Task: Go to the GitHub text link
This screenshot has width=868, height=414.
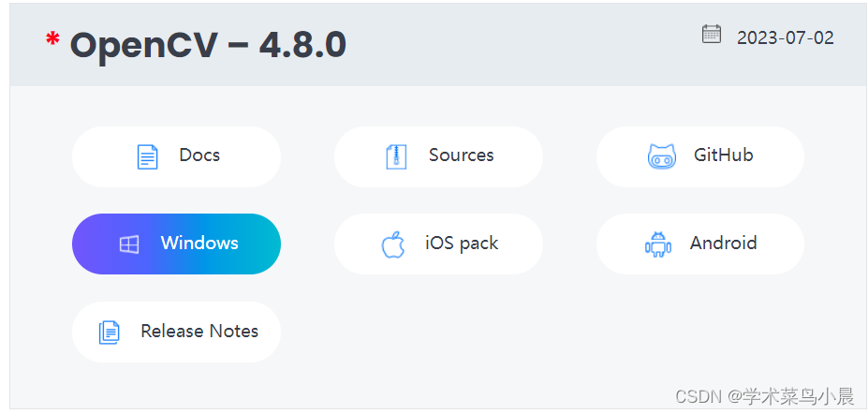Action: pos(724,155)
